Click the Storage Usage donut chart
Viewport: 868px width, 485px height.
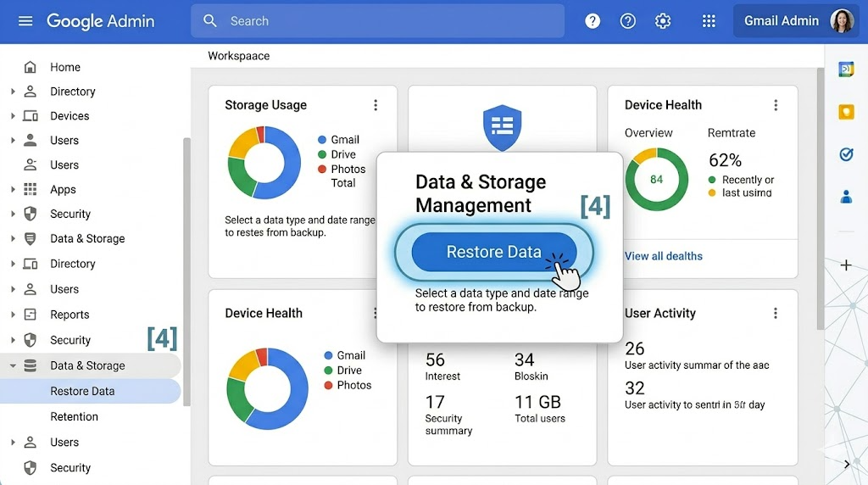click(x=264, y=163)
